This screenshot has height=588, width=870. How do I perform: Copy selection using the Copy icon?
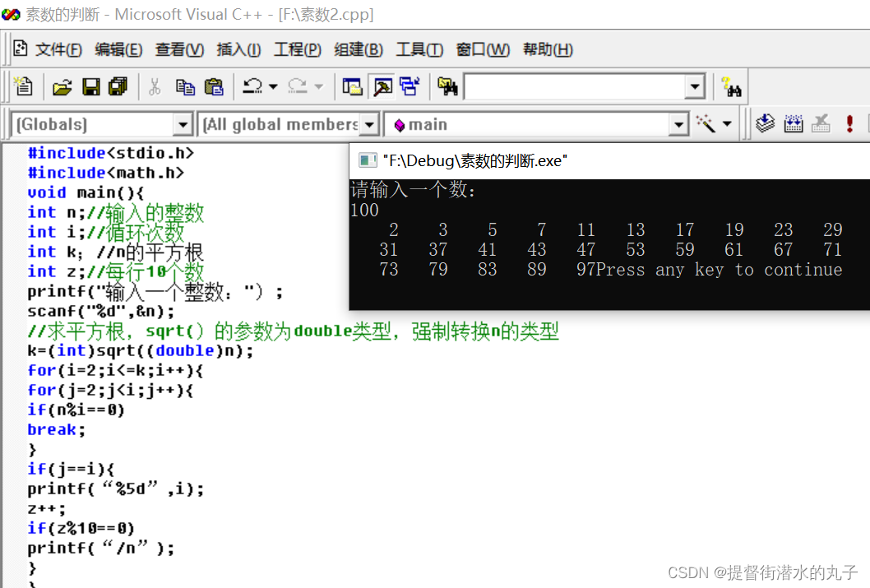(x=185, y=86)
